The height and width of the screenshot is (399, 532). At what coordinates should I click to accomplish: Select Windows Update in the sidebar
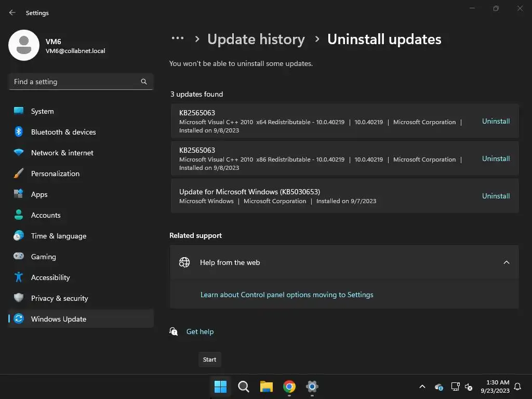[x=81, y=319]
